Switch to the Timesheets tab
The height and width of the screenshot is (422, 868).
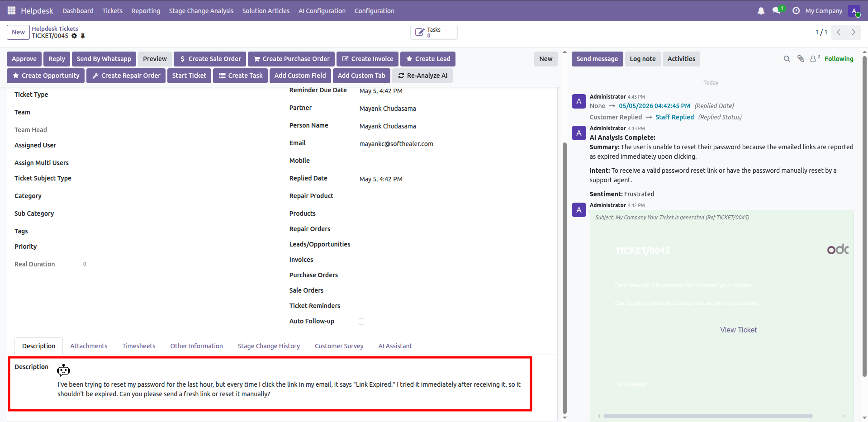pos(138,346)
